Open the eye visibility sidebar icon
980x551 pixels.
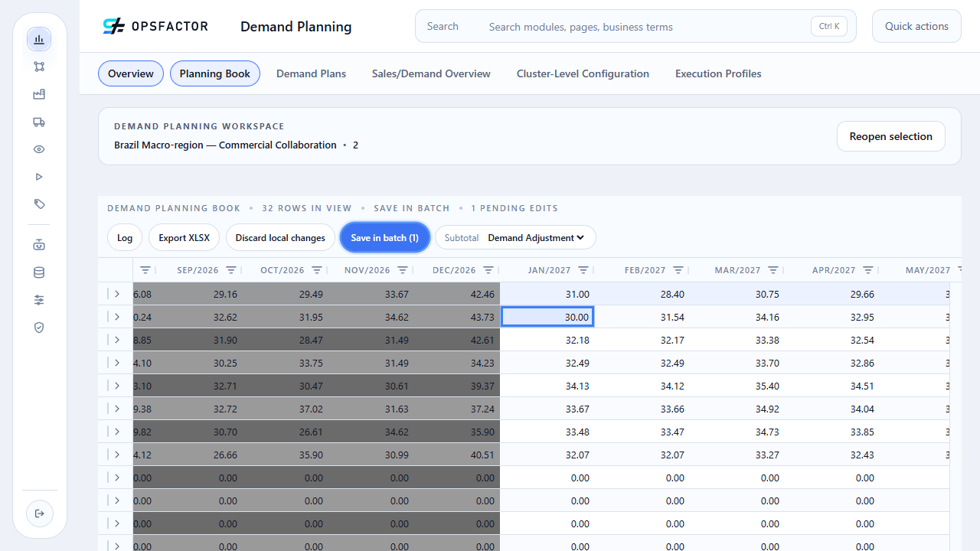[39, 149]
